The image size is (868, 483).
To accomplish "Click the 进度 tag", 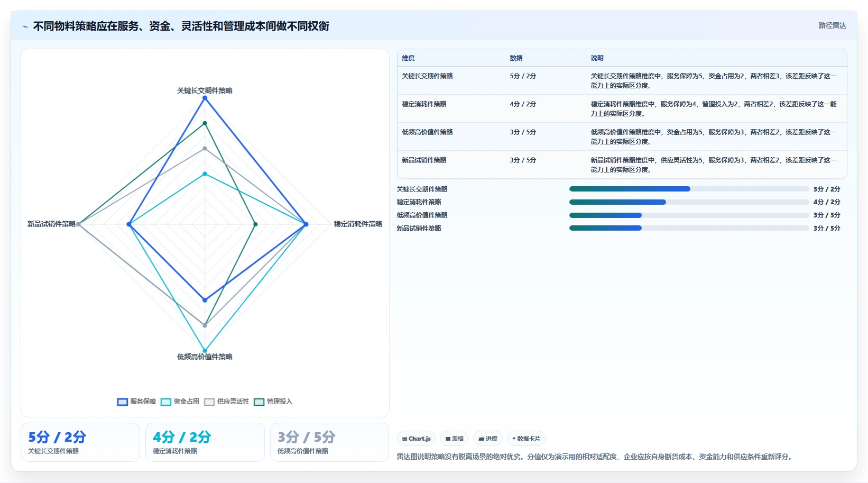I will (x=488, y=439).
